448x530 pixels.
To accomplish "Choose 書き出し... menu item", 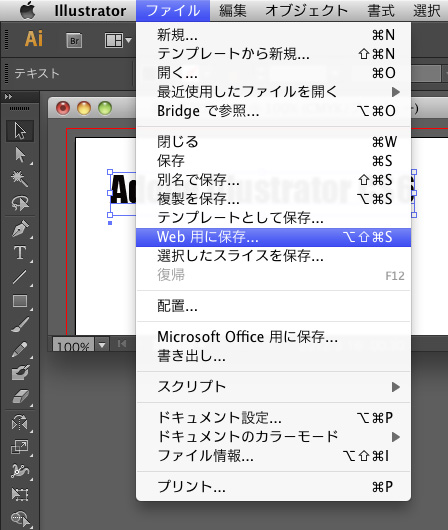I will (274, 356).
